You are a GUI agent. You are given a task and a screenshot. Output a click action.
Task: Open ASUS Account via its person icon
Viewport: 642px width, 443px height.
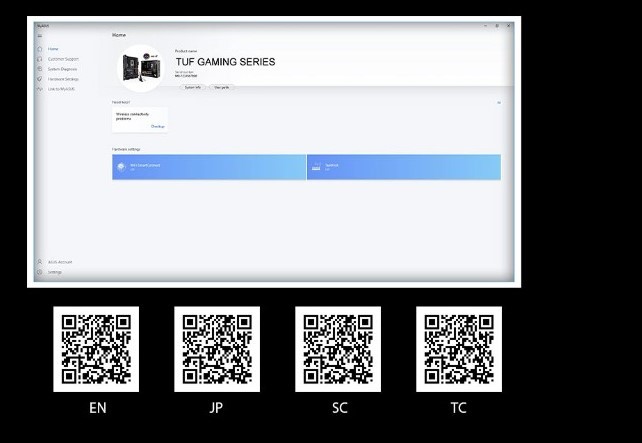point(40,262)
